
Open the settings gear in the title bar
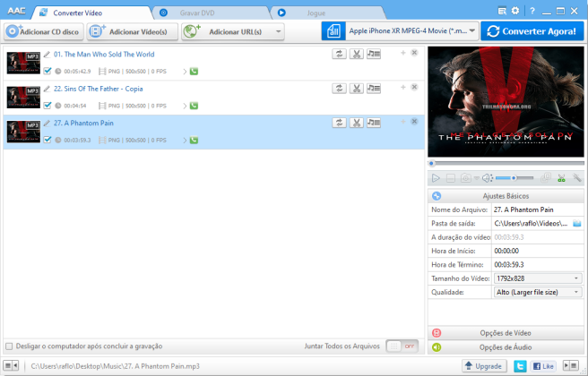tap(515, 11)
